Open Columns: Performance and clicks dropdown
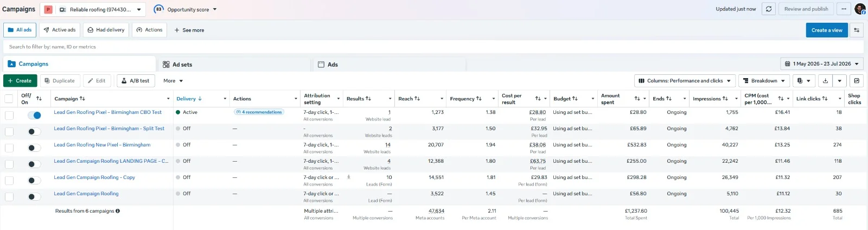 [685, 81]
